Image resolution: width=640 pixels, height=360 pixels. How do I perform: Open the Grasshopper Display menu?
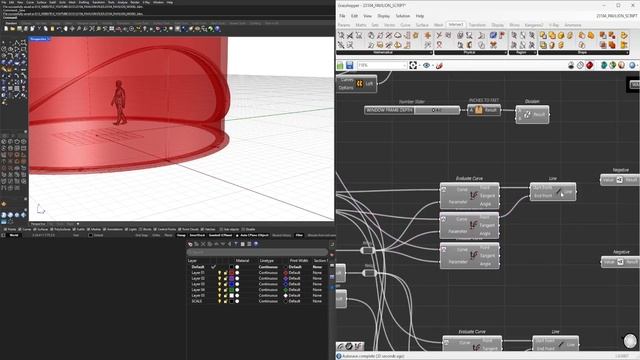point(383,16)
